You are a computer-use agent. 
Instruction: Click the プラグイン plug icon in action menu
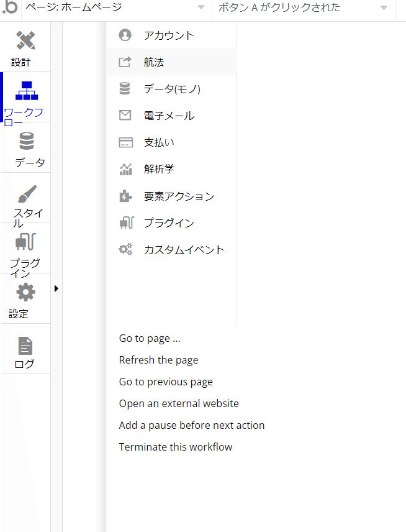127,222
